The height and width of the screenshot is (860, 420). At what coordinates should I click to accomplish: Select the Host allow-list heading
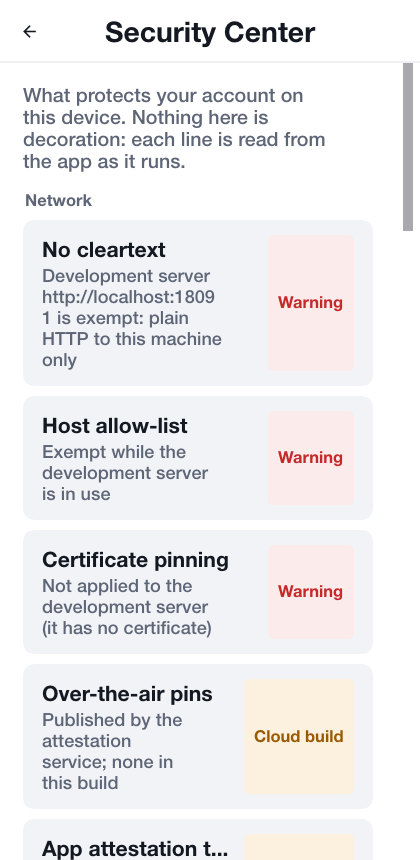(115, 426)
